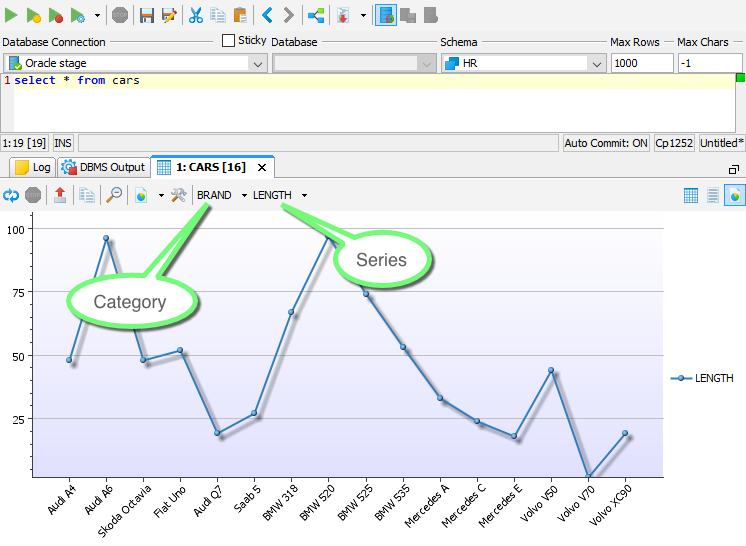Image resolution: width=746 pixels, height=546 pixels.
Task: Expand the HR schema dropdown
Action: pyautogui.click(x=597, y=63)
